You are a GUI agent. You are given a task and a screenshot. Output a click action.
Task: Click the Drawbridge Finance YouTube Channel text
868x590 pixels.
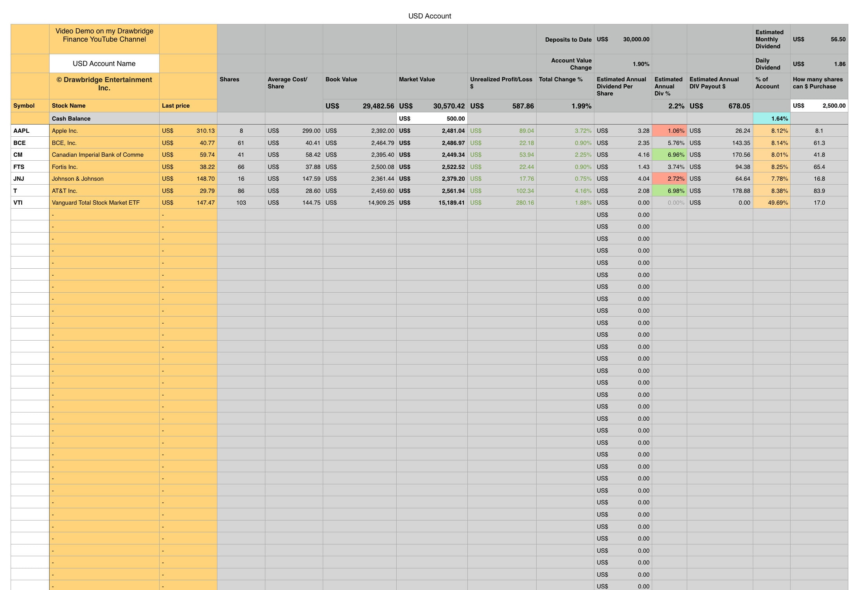click(x=104, y=38)
